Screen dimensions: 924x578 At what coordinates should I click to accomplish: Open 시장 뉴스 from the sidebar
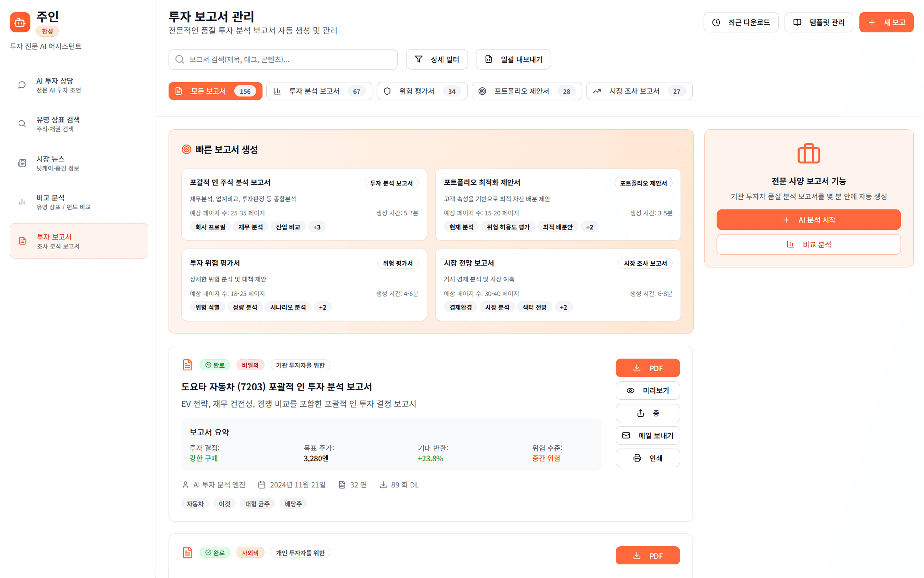(57, 163)
